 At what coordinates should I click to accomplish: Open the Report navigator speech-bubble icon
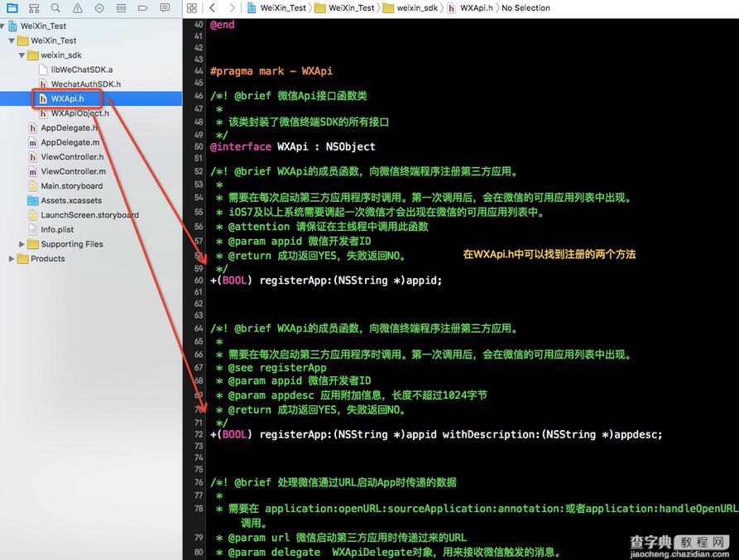click(x=165, y=7)
